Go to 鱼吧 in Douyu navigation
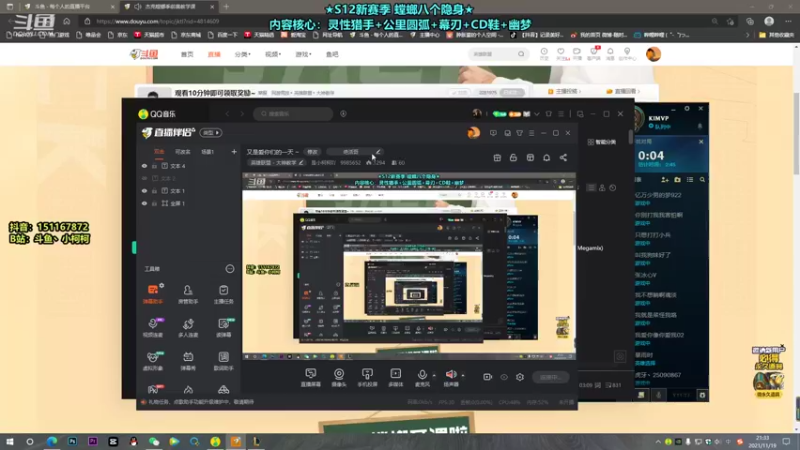This screenshot has height=450, width=800. point(332,54)
